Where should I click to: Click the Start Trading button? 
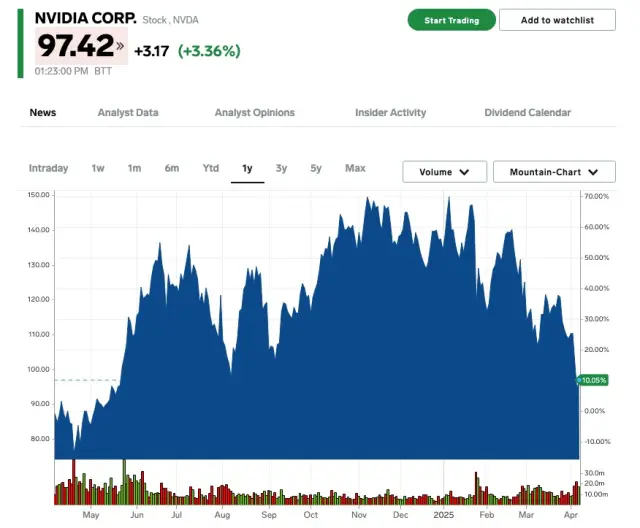click(x=451, y=20)
